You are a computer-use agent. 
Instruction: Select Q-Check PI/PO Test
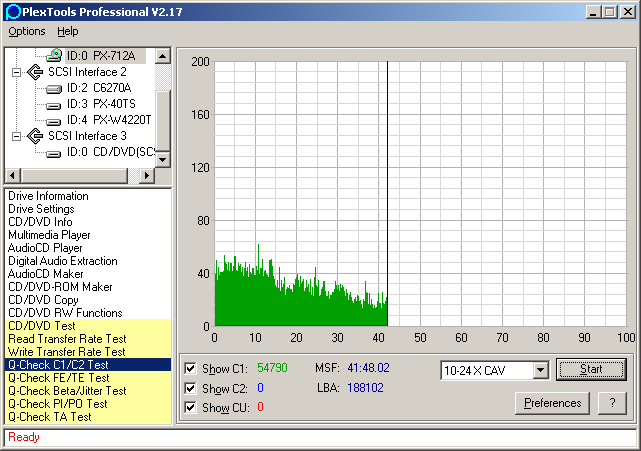(88, 404)
